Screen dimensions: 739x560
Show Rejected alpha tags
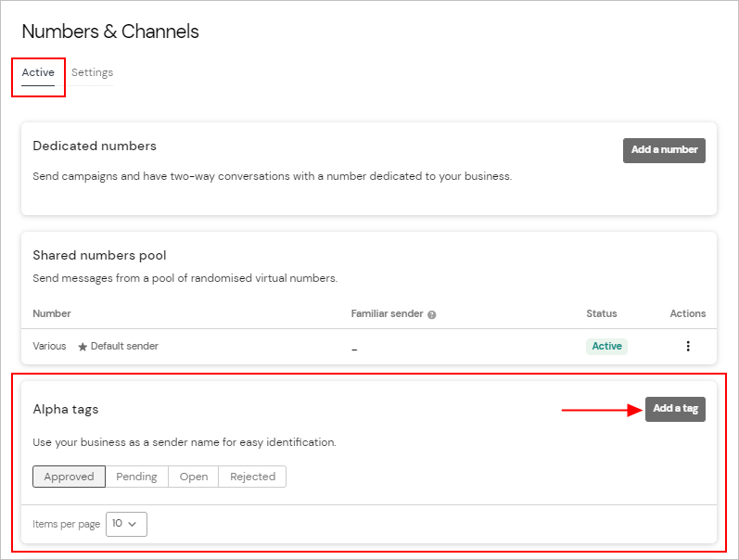(252, 477)
